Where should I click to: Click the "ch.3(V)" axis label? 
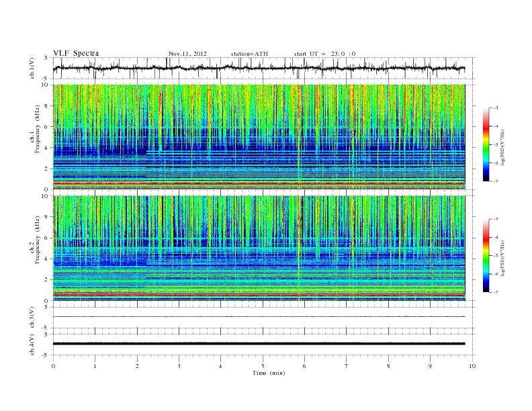[x=32, y=318]
